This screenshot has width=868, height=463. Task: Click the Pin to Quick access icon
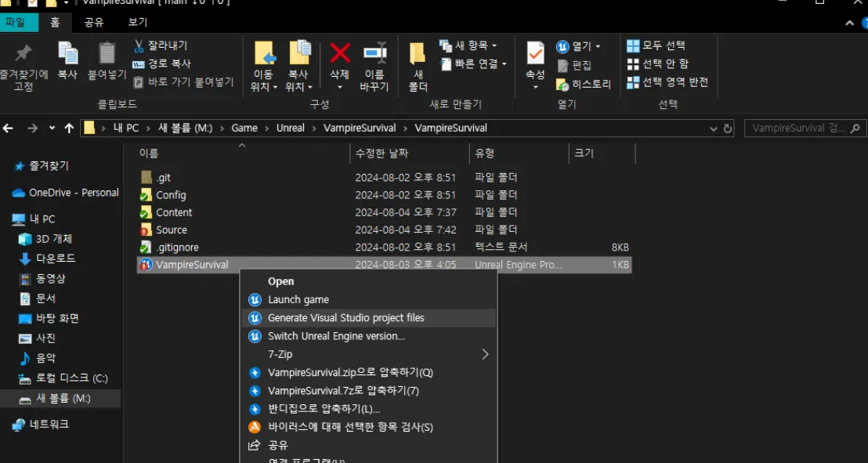click(x=23, y=53)
